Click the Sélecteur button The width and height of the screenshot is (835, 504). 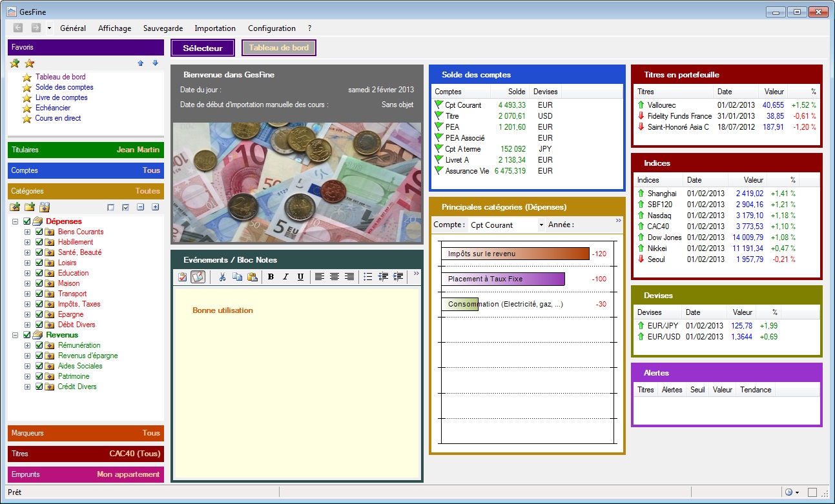tap(203, 48)
